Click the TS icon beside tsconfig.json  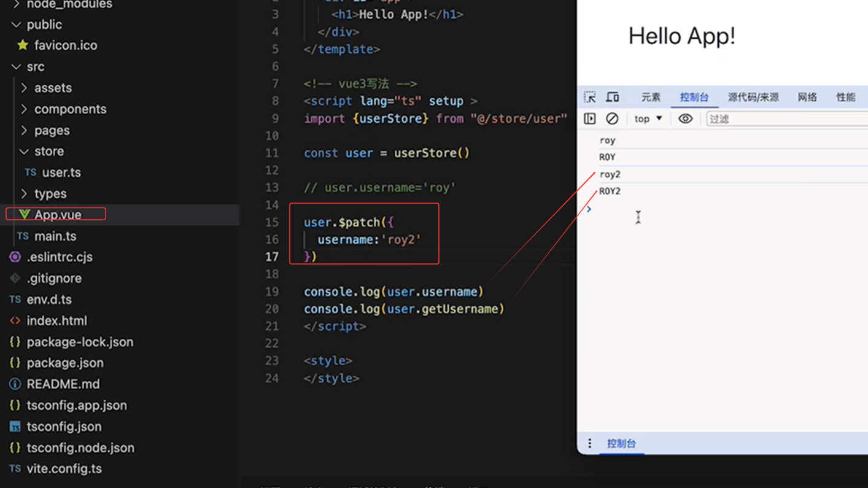pyautogui.click(x=15, y=427)
